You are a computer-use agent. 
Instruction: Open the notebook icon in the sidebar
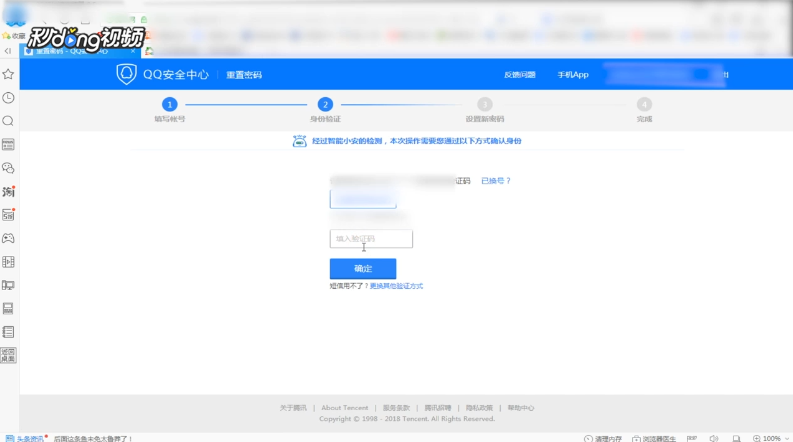pyautogui.click(x=8, y=332)
